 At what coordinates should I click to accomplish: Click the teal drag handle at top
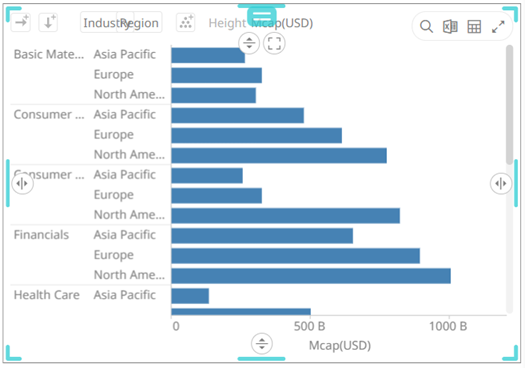pyautogui.click(x=262, y=15)
